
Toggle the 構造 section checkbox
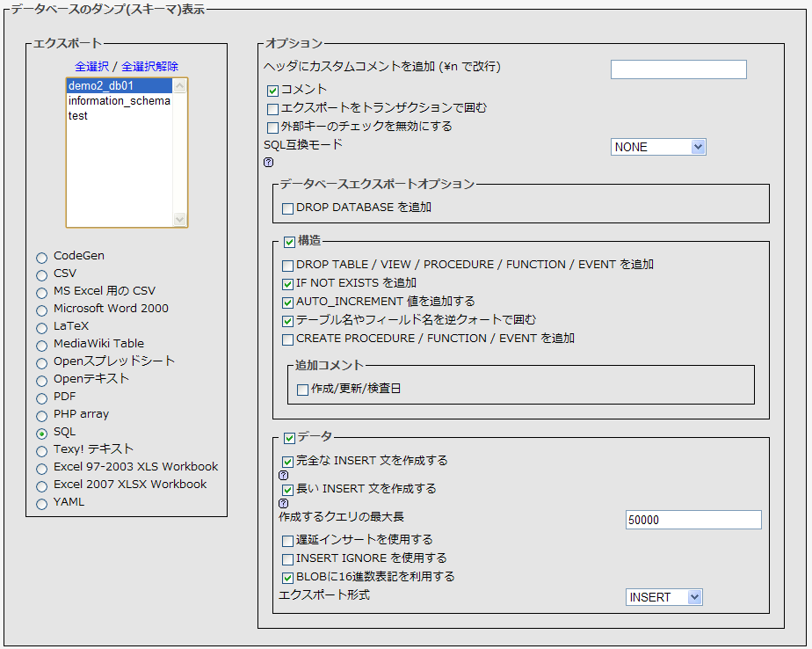pyautogui.click(x=289, y=241)
